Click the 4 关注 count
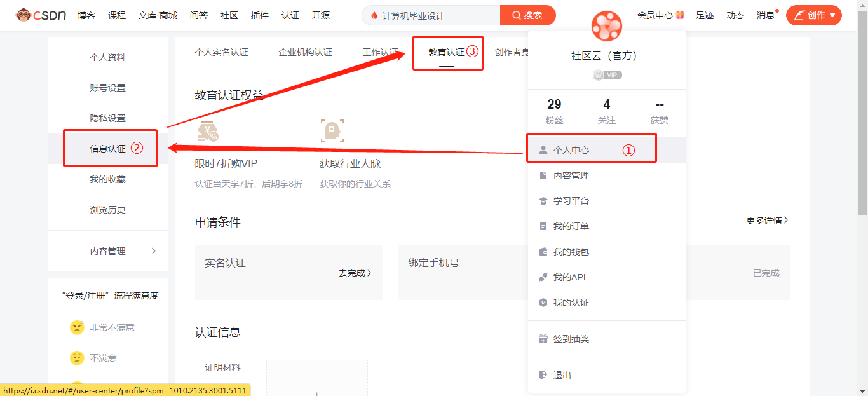Viewport: 868px width, 396px height. click(607, 111)
